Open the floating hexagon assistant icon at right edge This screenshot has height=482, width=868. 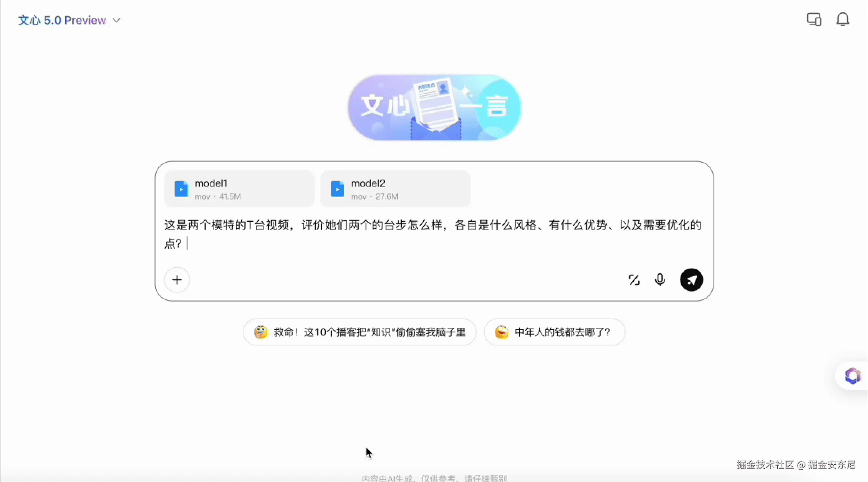pos(853,376)
